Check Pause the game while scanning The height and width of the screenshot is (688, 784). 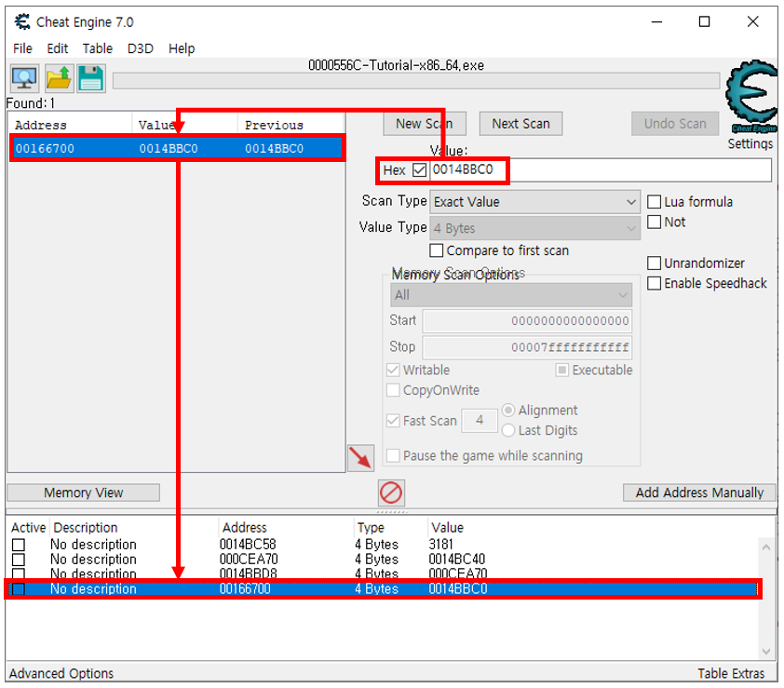tap(393, 456)
